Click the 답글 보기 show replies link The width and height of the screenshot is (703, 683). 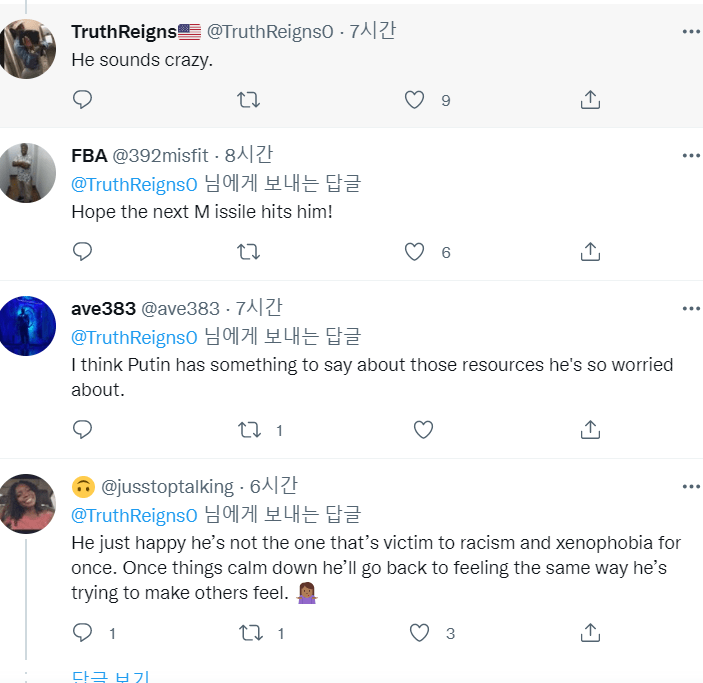(110, 676)
